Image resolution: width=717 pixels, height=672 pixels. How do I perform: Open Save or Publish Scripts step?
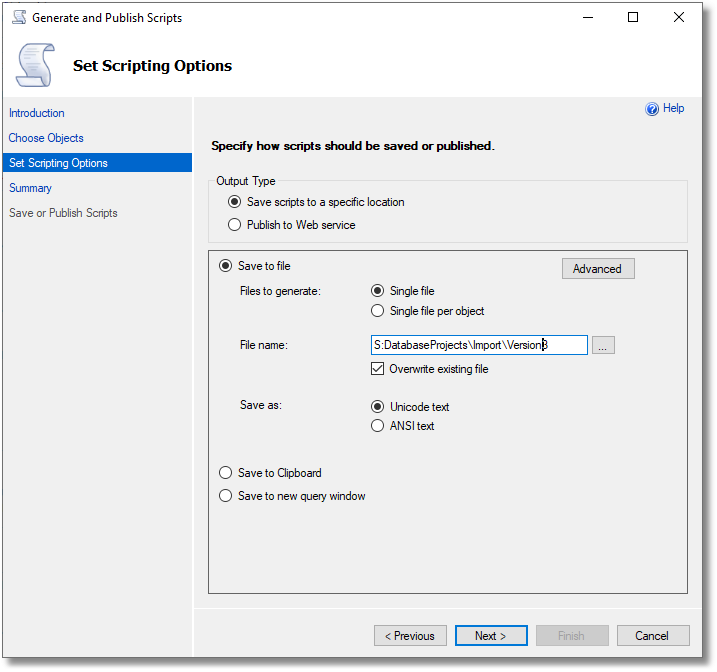[63, 213]
